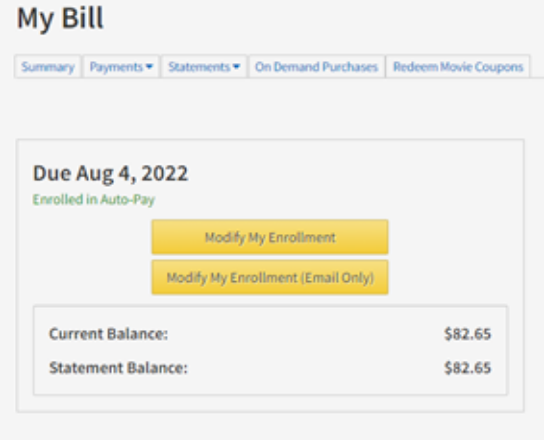Click the Statements tab caret arrow
This screenshot has width=544, height=440.
coord(236,66)
